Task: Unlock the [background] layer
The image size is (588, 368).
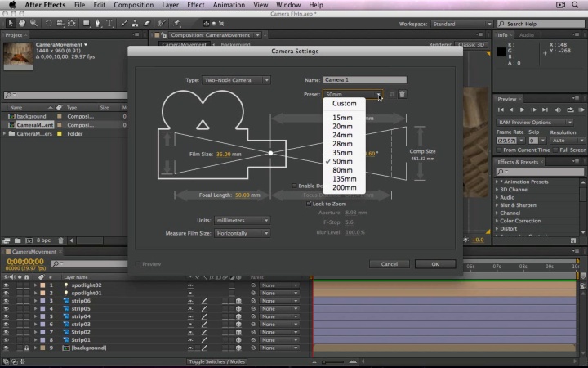Action: click(26, 348)
